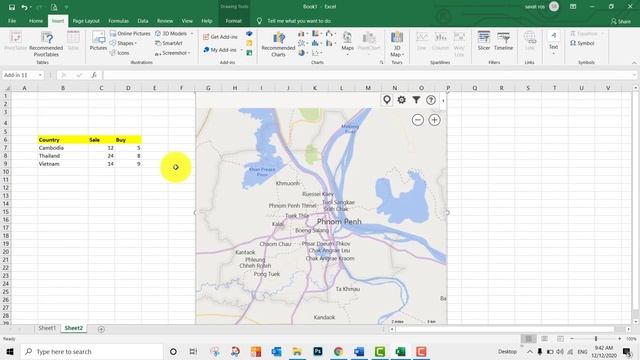
Task: Open Recommended Charts
Action: pos(278,44)
